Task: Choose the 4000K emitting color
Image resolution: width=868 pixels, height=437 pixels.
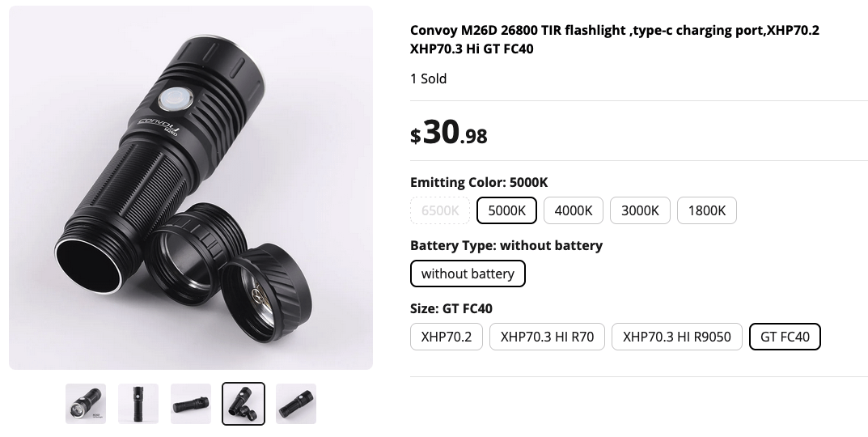Action: click(x=574, y=210)
